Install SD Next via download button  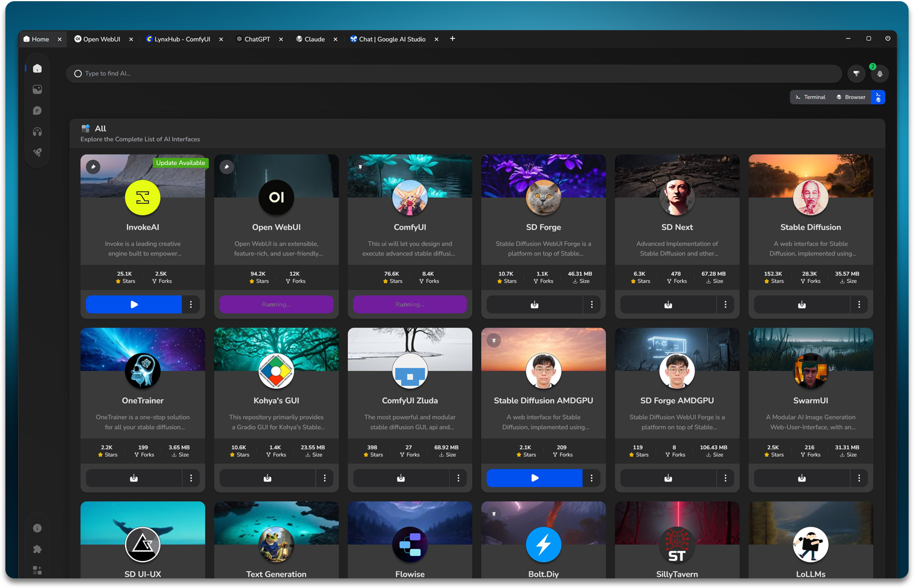668,305
